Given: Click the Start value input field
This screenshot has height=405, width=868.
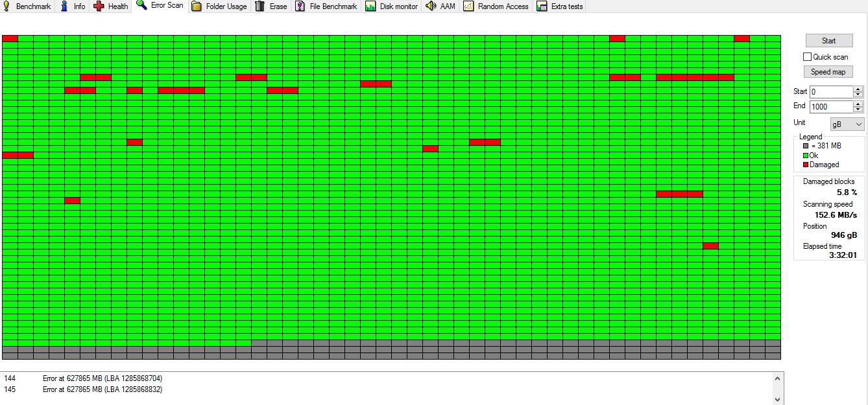Looking at the screenshot, I should tap(831, 92).
